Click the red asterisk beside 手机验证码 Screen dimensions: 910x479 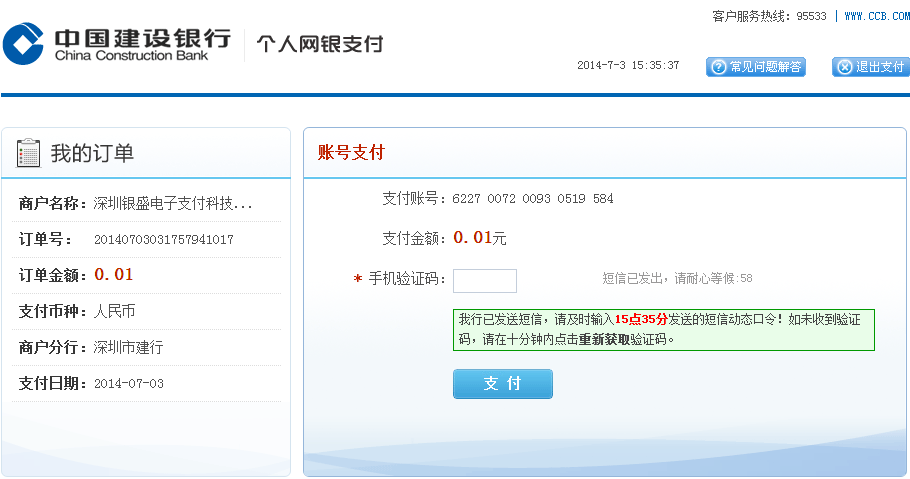click(358, 279)
